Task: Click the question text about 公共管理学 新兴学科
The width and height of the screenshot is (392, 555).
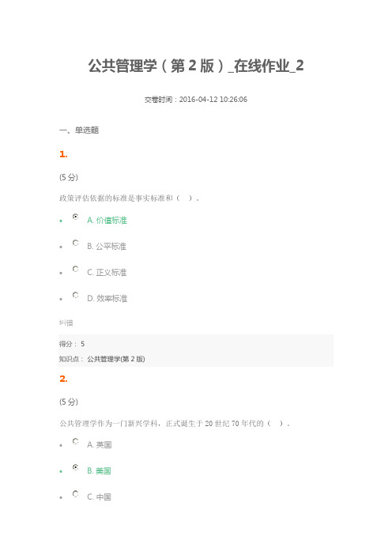Action: tap(175, 423)
